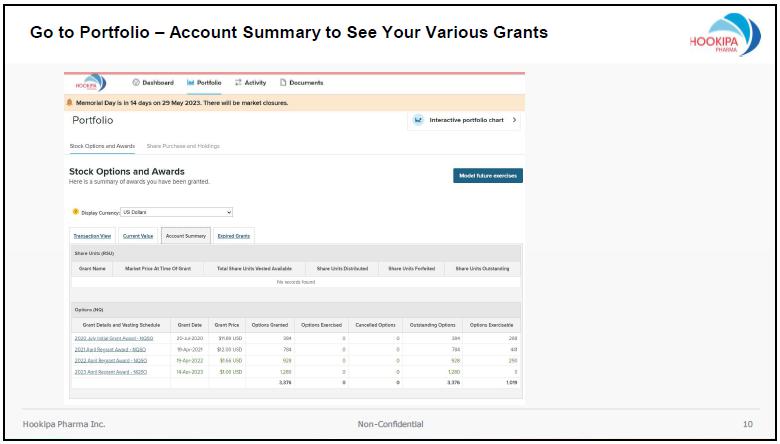Viewport: 780px width, 444px height.
Task: Open the 2020 July Initial Grant Award link
Action: [x=113, y=338]
